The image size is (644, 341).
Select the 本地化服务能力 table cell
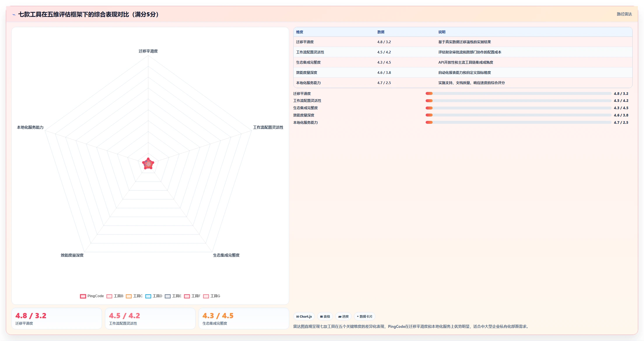pyautogui.click(x=308, y=83)
